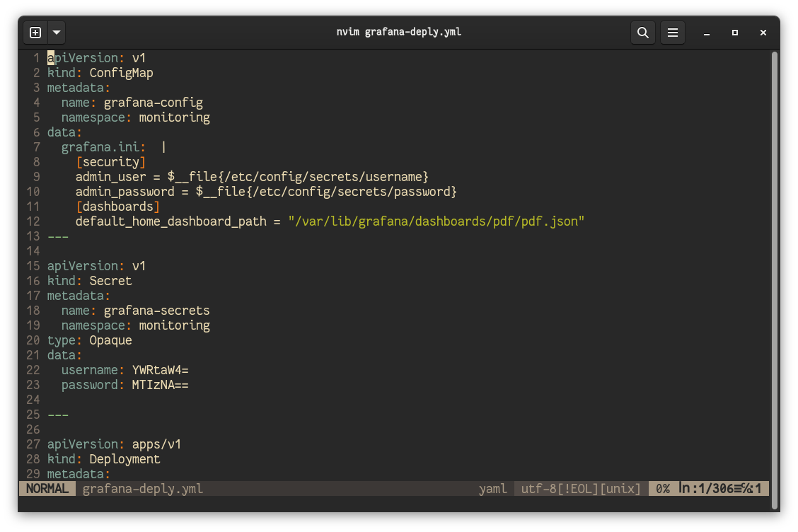This screenshot has width=798, height=532.
Task: Click 'kind: Deployment' line
Action: (104, 459)
